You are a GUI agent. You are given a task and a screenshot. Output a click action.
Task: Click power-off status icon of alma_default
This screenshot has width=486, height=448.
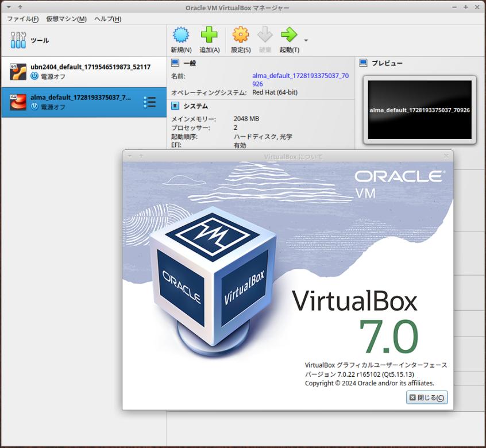tap(34, 107)
